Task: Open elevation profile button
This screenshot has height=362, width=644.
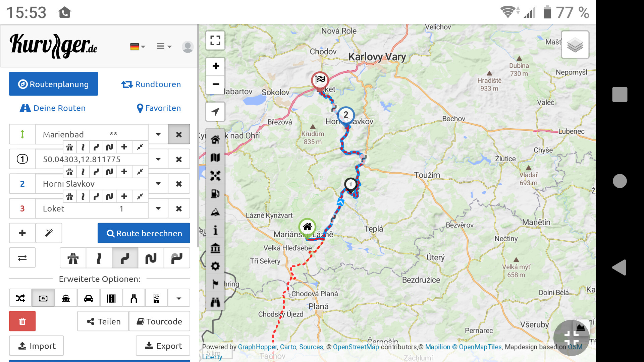Action: [x=581, y=327]
